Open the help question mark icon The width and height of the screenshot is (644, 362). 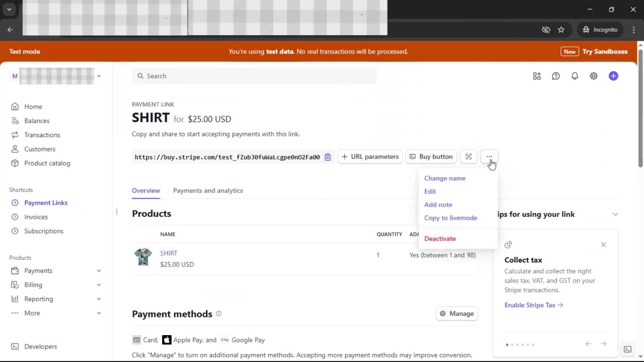coord(556,76)
